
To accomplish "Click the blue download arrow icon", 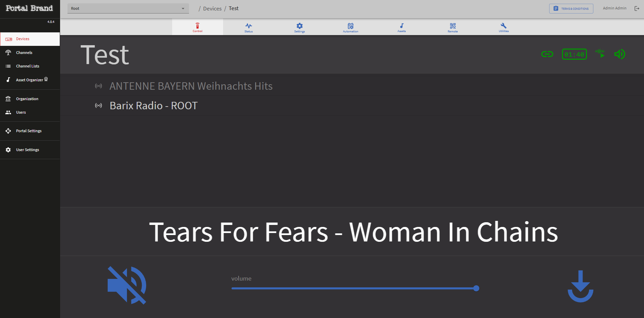I will click(580, 286).
